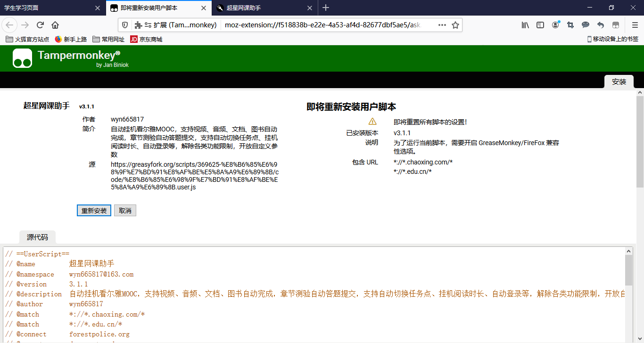This screenshot has height=343, width=644.
Task: Click the warning triangle icon
Action: (372, 122)
